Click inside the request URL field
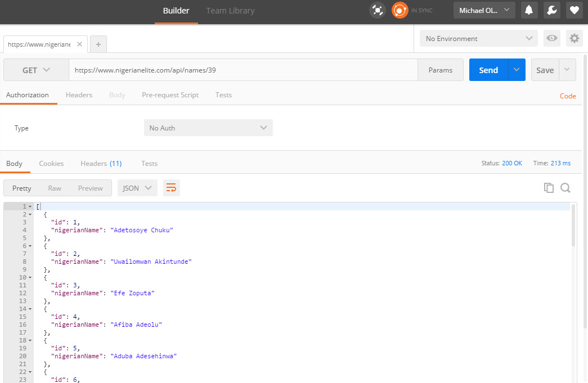The height and width of the screenshot is (383, 588). (x=242, y=70)
